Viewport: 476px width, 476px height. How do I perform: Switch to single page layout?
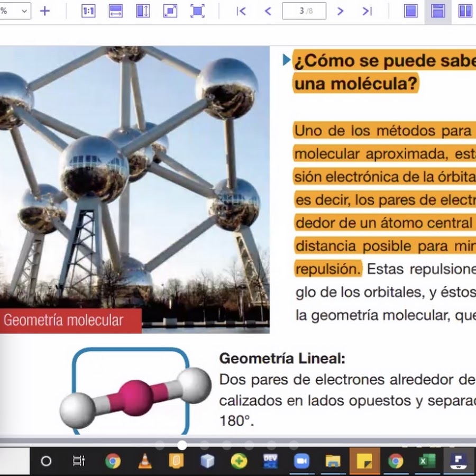(x=411, y=11)
